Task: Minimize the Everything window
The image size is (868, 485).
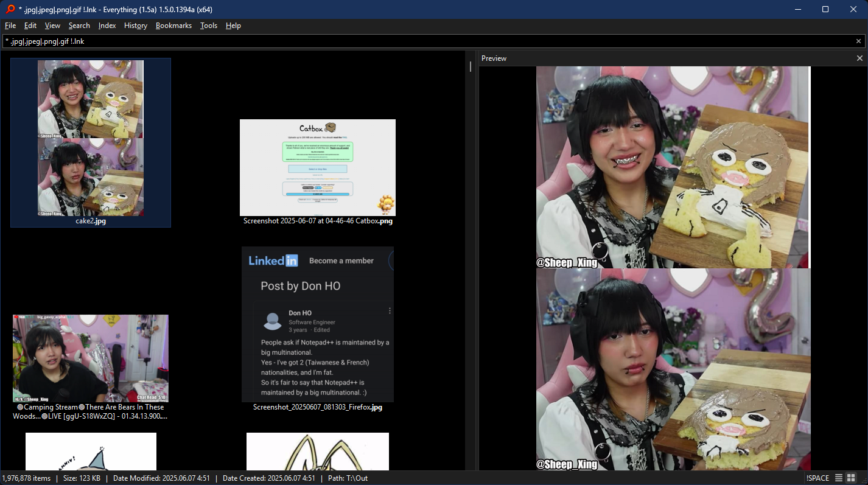Action: click(797, 9)
